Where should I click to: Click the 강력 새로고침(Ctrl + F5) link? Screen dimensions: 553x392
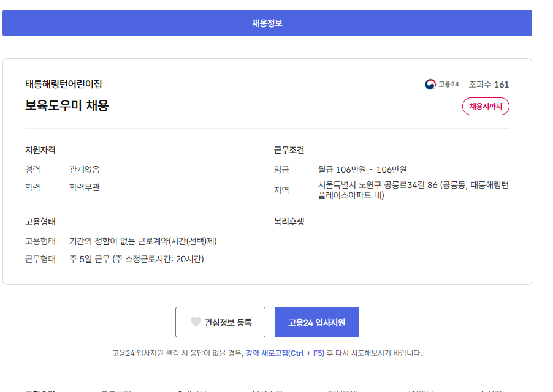tap(284, 353)
